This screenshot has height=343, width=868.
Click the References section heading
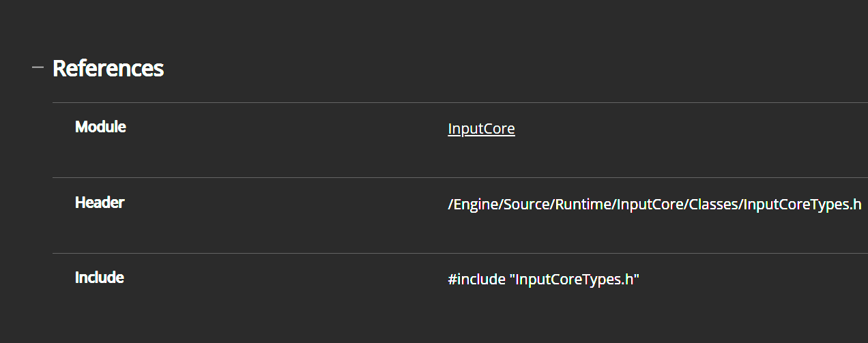pyautogui.click(x=108, y=68)
